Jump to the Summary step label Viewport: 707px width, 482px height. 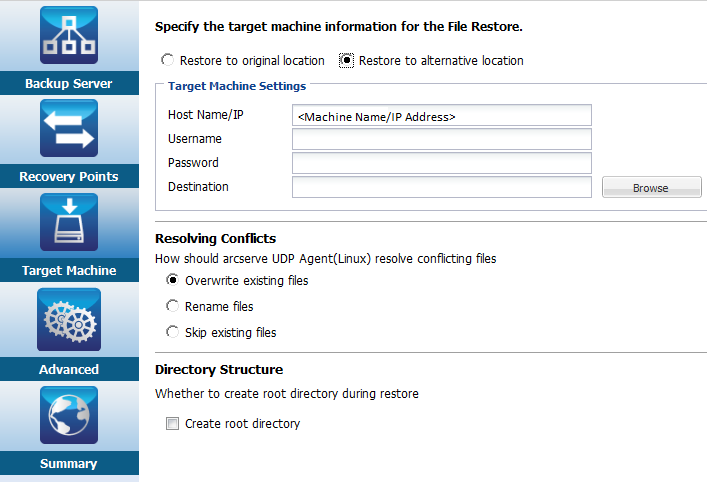coord(69,464)
